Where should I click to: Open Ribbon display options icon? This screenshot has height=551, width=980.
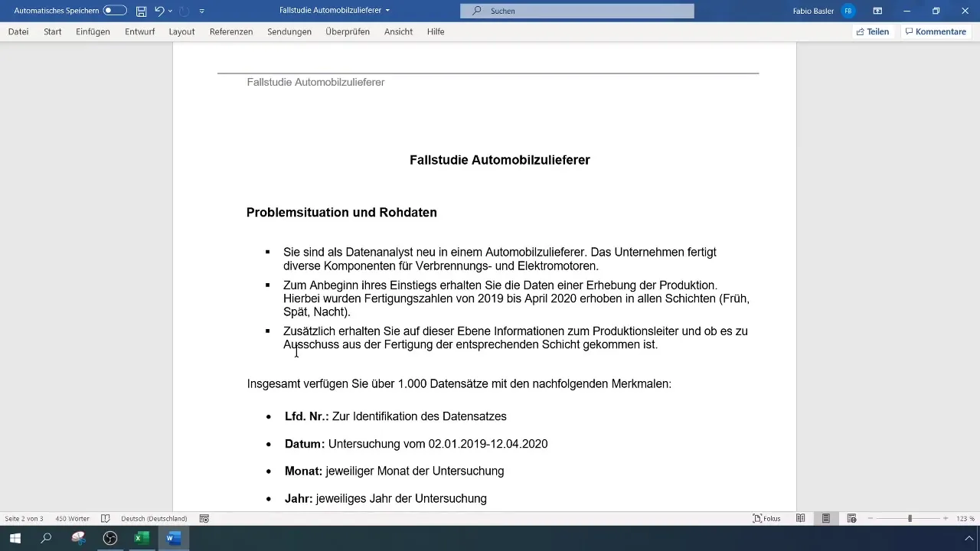pyautogui.click(x=877, y=11)
